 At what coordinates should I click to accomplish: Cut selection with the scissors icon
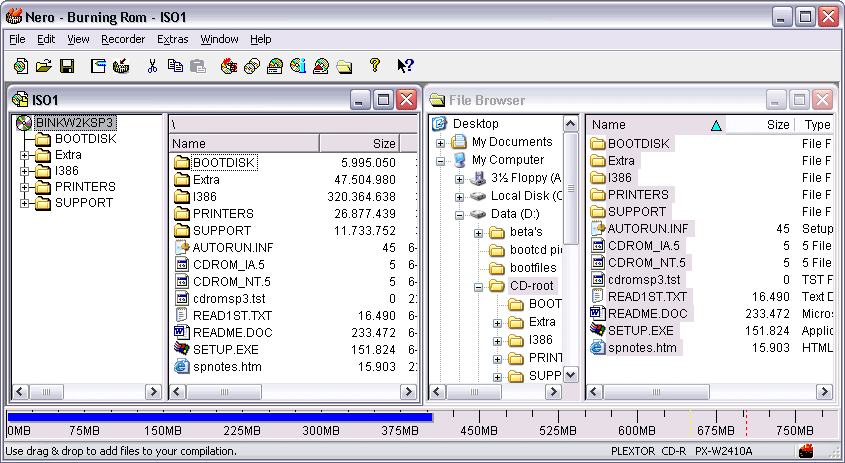click(153, 66)
